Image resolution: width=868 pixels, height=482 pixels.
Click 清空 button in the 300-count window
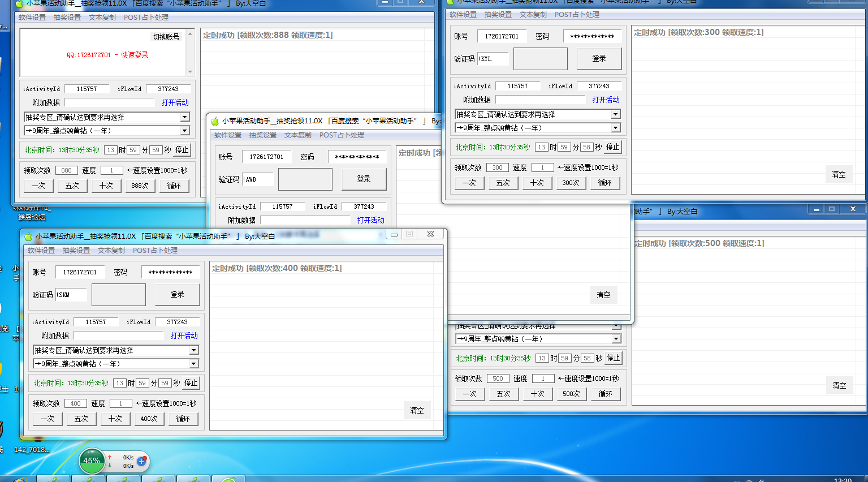coord(839,174)
